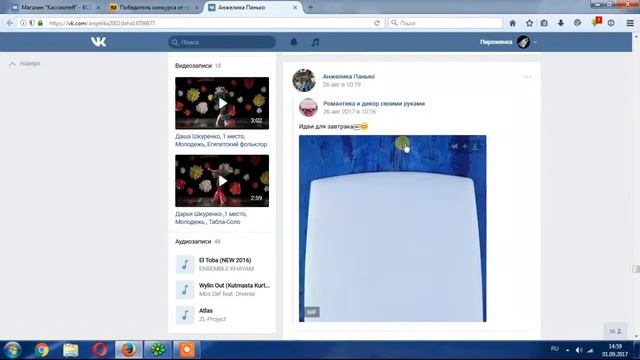Viewport: 640px width, 360px height.
Task: Click the Firefox Поиск search box
Action: tap(446, 23)
